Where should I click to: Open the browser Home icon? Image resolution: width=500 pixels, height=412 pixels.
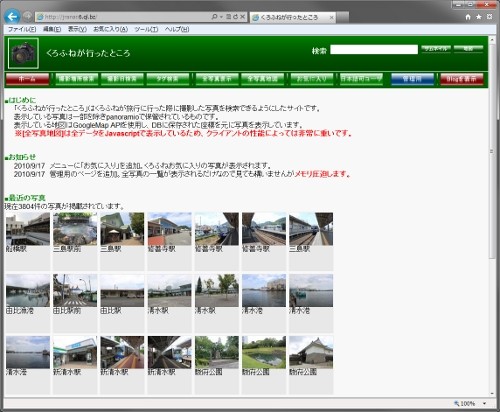[468, 17]
